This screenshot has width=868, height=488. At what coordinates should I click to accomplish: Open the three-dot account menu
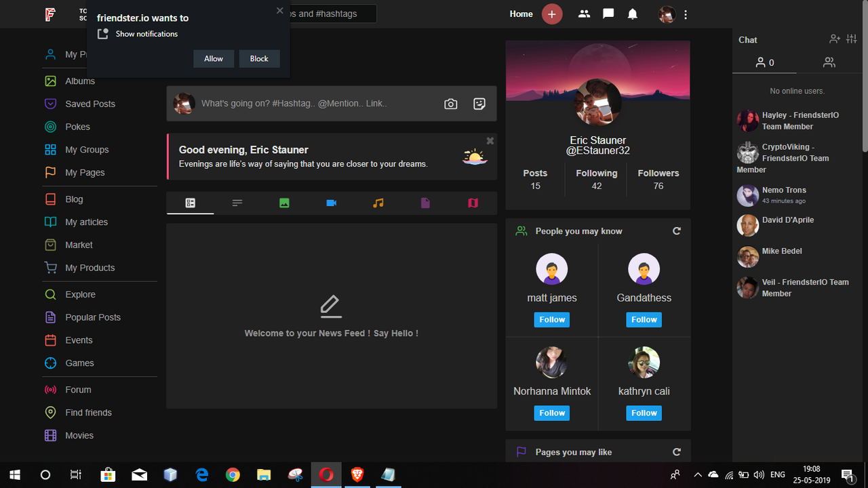point(686,14)
